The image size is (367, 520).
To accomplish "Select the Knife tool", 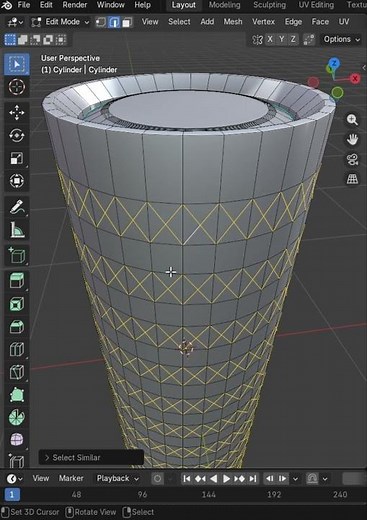I will (x=17, y=372).
